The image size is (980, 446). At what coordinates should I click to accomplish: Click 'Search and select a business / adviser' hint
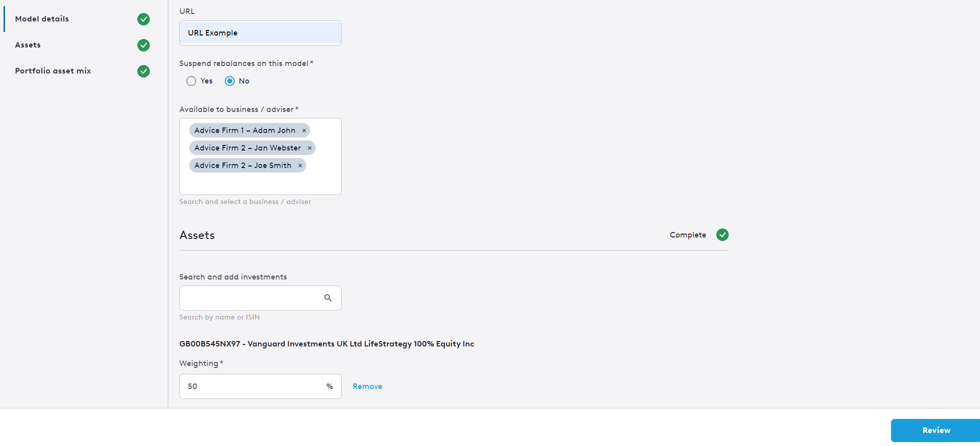pyautogui.click(x=245, y=202)
